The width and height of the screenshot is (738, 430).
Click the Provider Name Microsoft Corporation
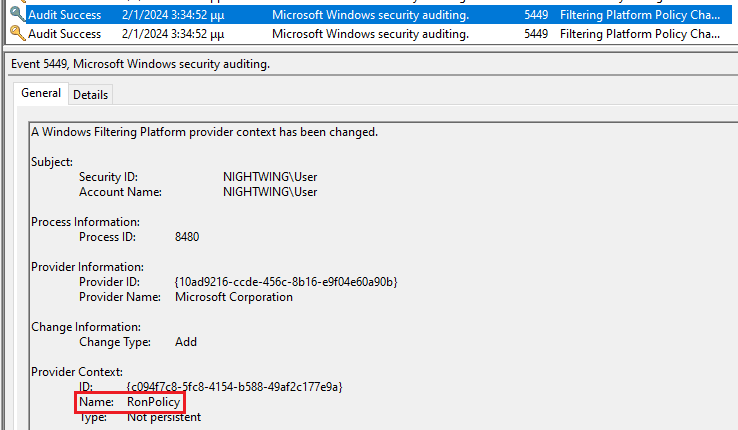tap(233, 297)
